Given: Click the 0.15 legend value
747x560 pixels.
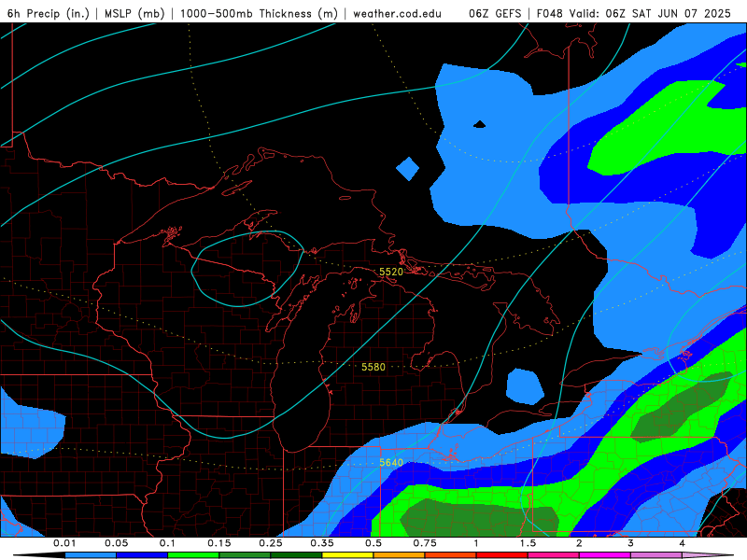Looking at the screenshot, I should [x=219, y=543].
